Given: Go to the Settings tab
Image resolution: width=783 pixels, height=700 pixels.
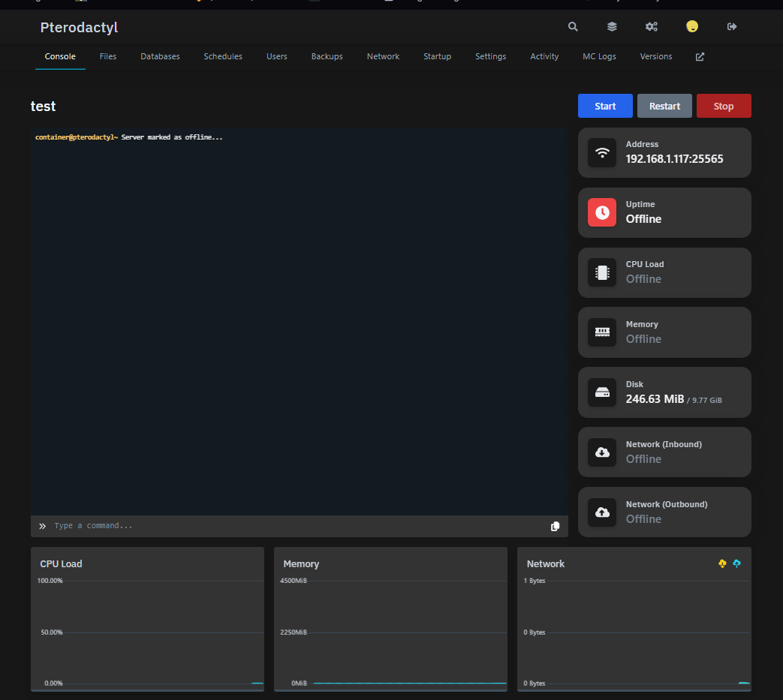Looking at the screenshot, I should tap(490, 56).
